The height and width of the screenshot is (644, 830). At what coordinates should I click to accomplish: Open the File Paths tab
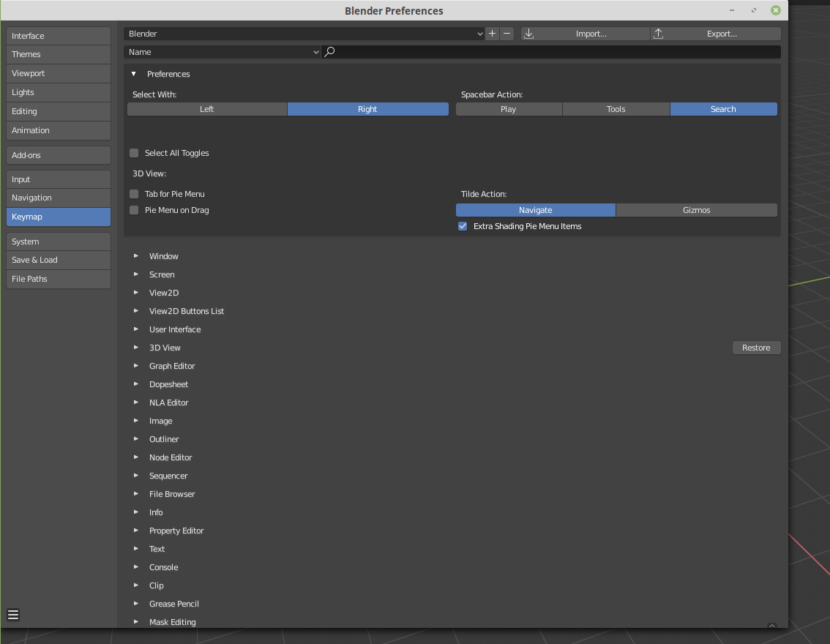[59, 279]
